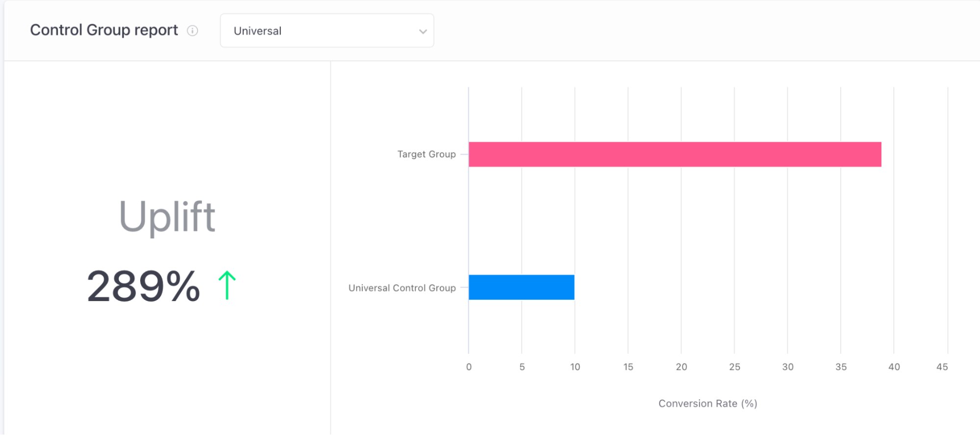980x435 pixels.
Task: Click the 45 tick label on the axis
Action: tap(942, 367)
